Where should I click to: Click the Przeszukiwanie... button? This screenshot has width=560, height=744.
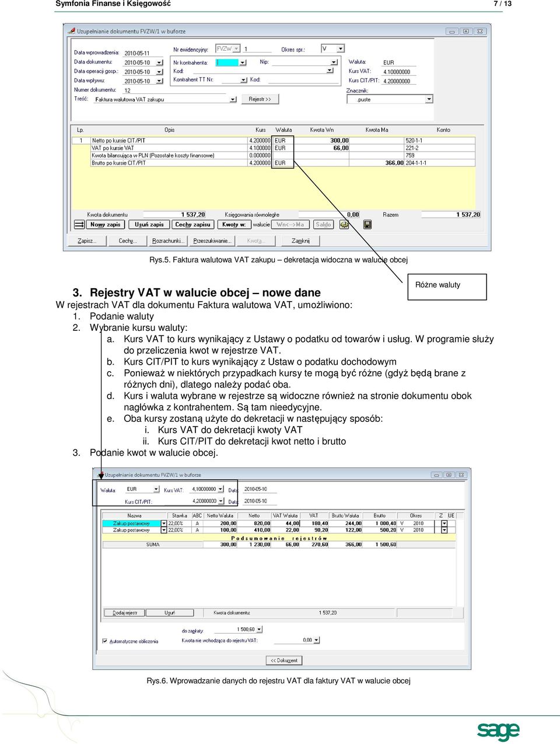(x=212, y=240)
